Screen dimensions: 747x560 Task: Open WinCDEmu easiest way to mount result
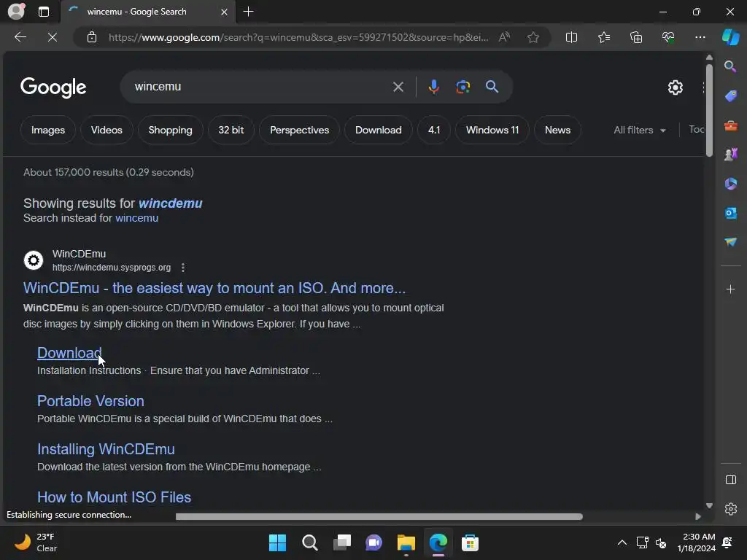point(214,288)
